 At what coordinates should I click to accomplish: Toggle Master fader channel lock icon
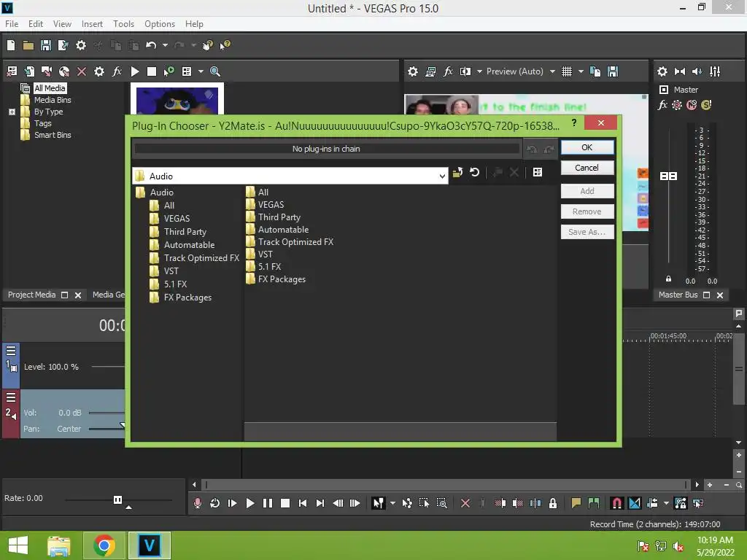(668, 279)
